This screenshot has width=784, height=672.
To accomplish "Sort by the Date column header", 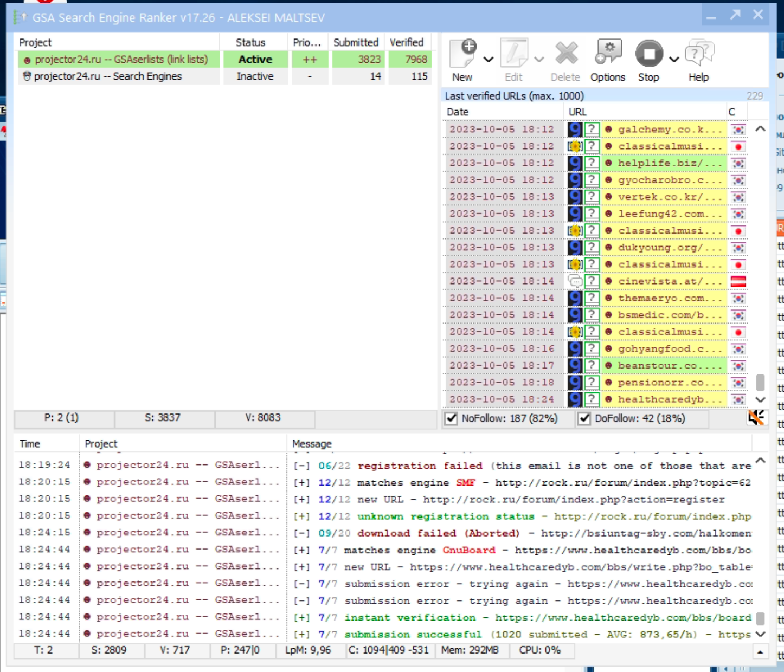I will tap(503, 112).
